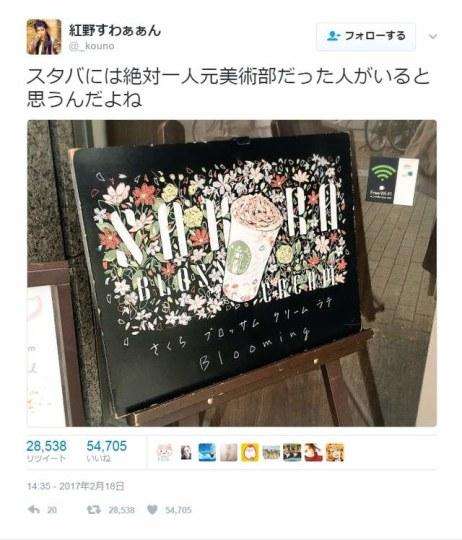Click the reply arrow icon
The width and height of the screenshot is (462, 540).
click(34, 509)
